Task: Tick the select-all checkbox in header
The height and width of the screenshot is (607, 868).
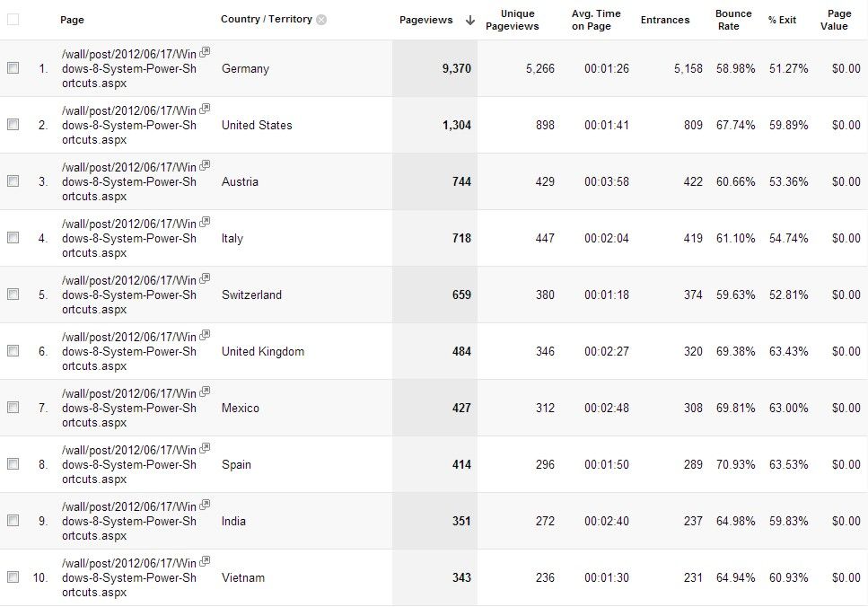Action: [x=13, y=20]
